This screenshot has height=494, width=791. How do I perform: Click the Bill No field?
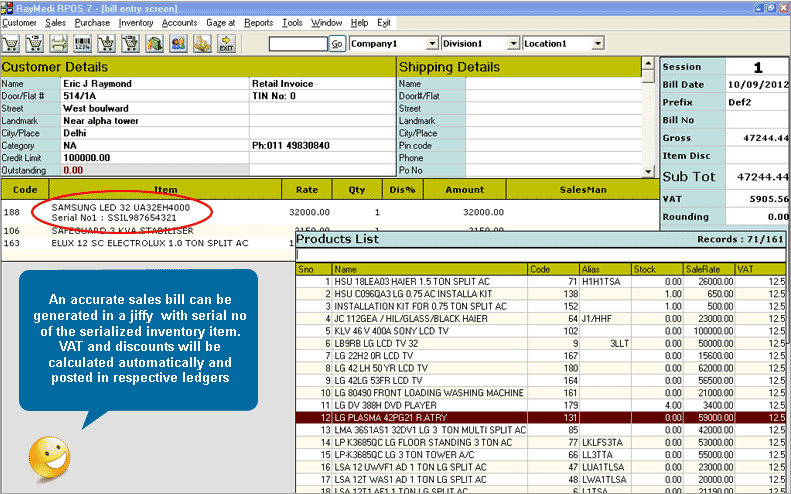click(x=757, y=120)
